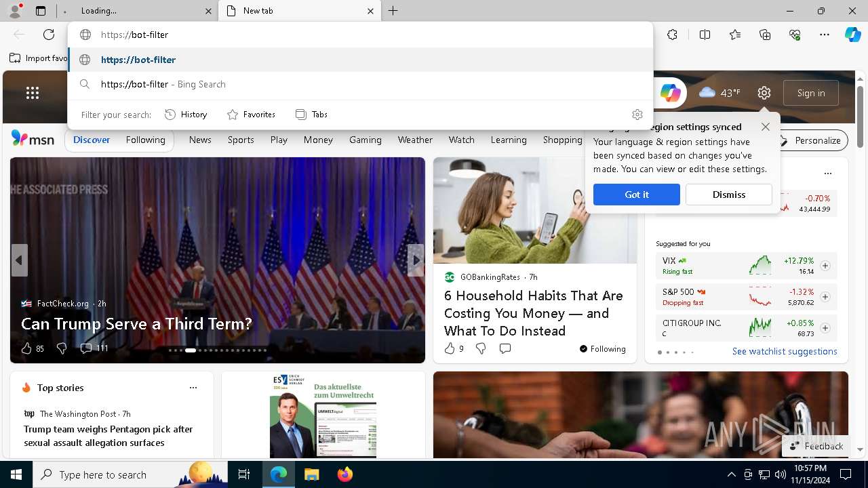Click the taskbar search box
868x488 pixels.
(x=130, y=474)
